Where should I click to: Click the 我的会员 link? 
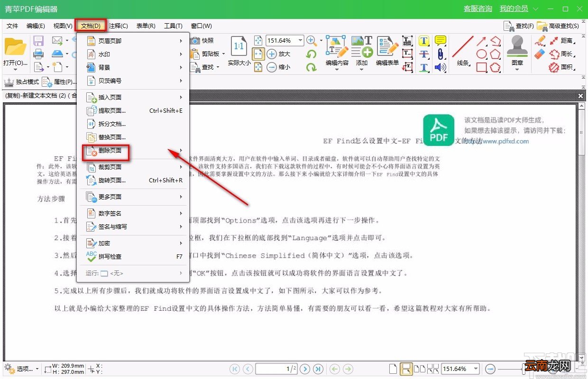514,9
